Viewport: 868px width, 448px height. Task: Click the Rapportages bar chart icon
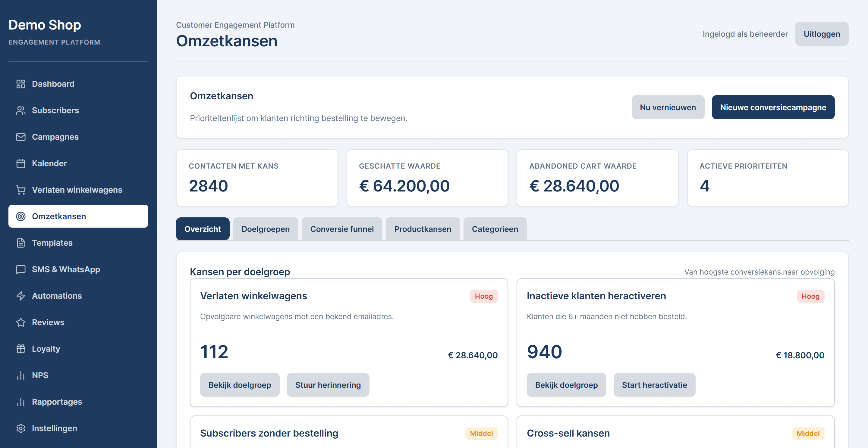pyautogui.click(x=20, y=402)
